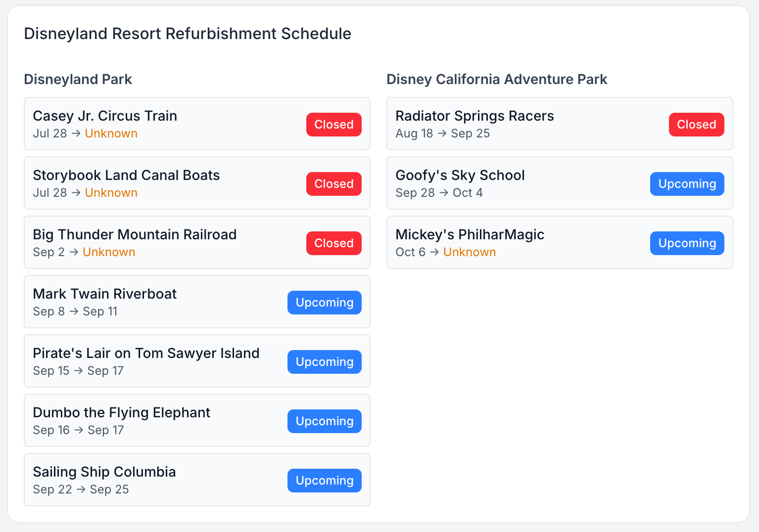This screenshot has width=759, height=532.
Task: Open Storybook Land Canal Boats entry title
Action: coord(126,175)
